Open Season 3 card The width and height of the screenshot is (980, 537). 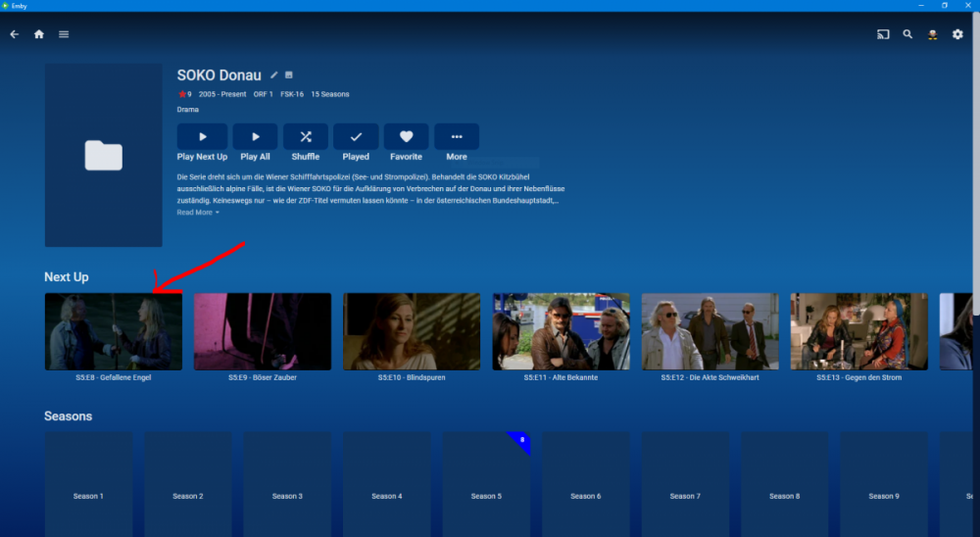(x=287, y=484)
